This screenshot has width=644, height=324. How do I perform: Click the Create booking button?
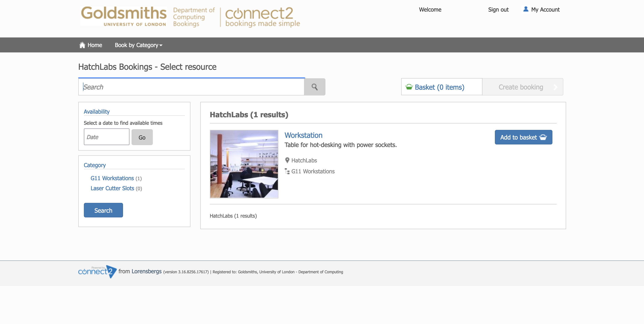522,87
